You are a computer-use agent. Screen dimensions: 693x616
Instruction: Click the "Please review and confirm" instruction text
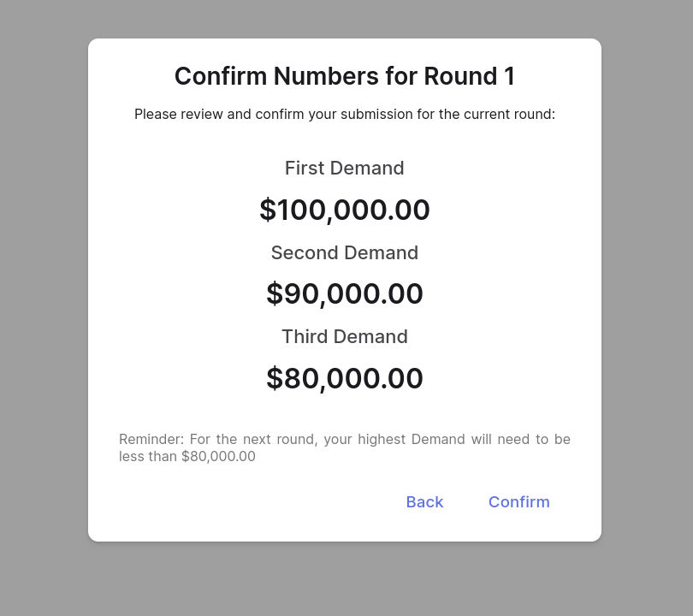pyautogui.click(x=345, y=115)
